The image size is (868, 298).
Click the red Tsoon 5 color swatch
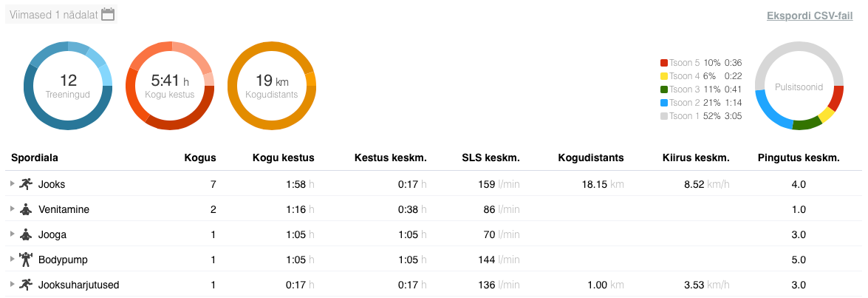pos(664,63)
